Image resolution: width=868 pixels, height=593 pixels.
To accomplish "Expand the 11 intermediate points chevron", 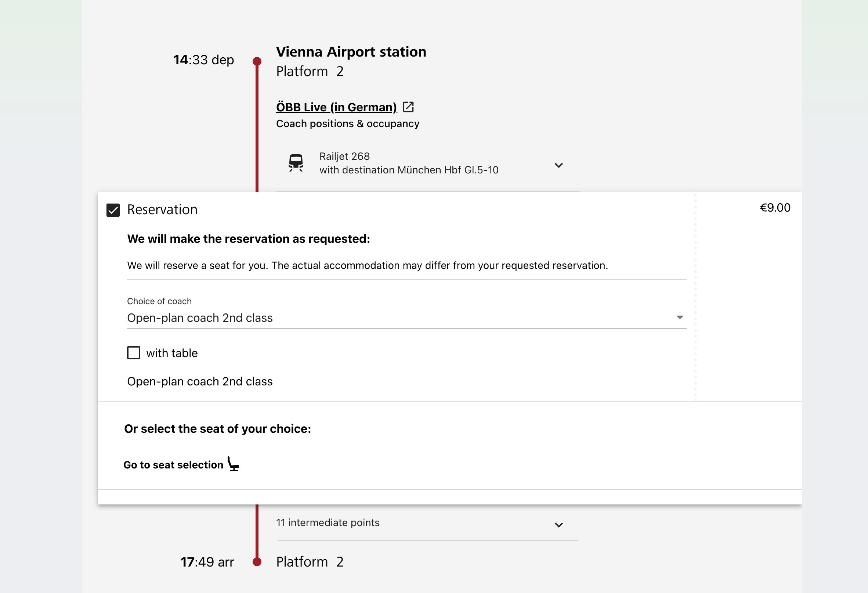I will [x=559, y=525].
